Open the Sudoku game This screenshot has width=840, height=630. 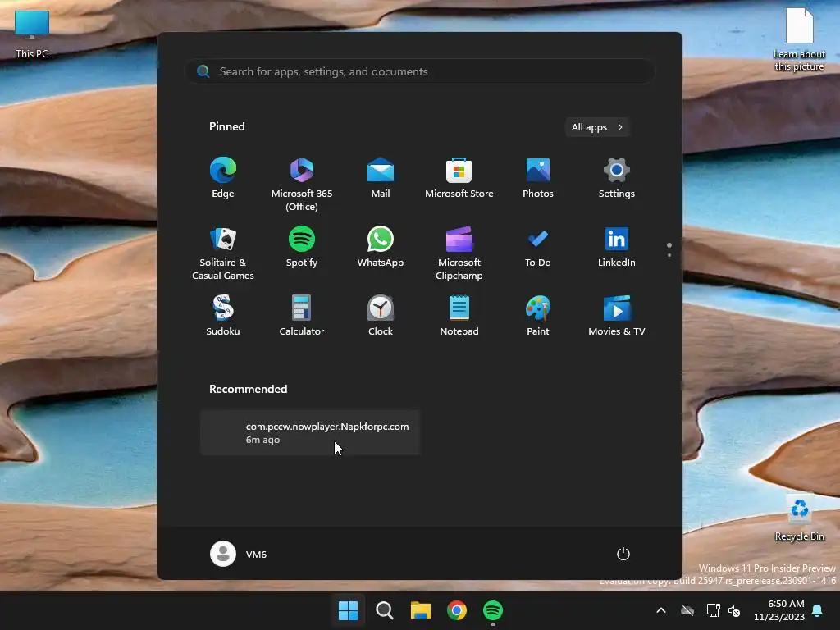[223, 316]
